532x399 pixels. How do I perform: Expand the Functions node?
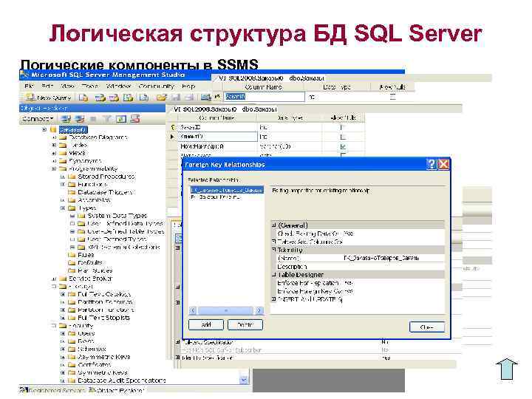pos(63,184)
